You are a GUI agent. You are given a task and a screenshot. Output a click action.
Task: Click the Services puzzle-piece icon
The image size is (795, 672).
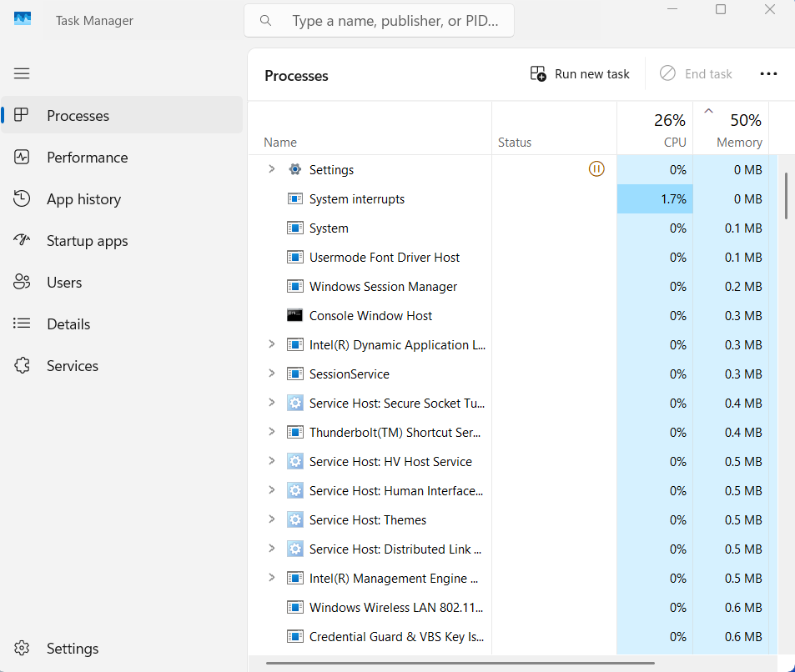[22, 366]
